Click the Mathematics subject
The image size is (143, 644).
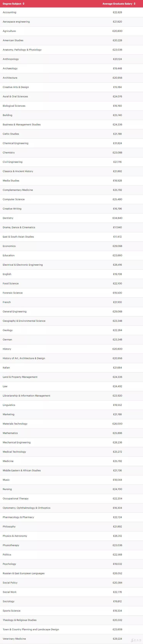pyautogui.click(x=10, y=433)
